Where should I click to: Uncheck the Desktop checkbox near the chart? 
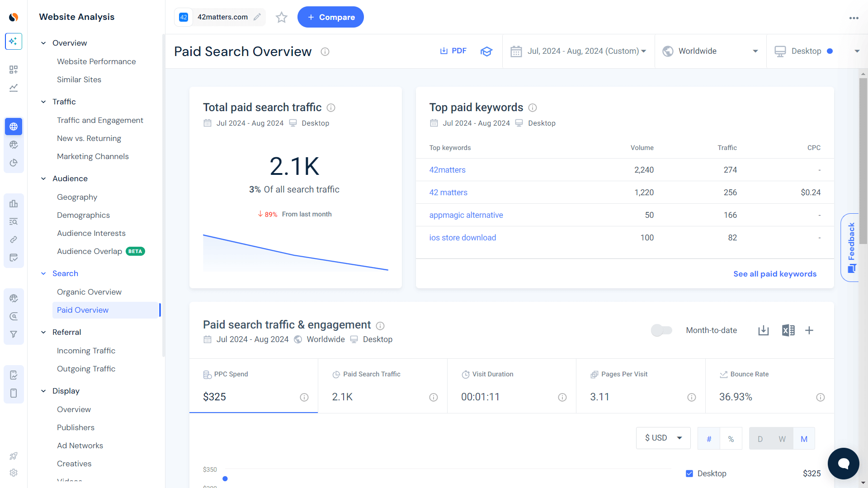click(689, 473)
